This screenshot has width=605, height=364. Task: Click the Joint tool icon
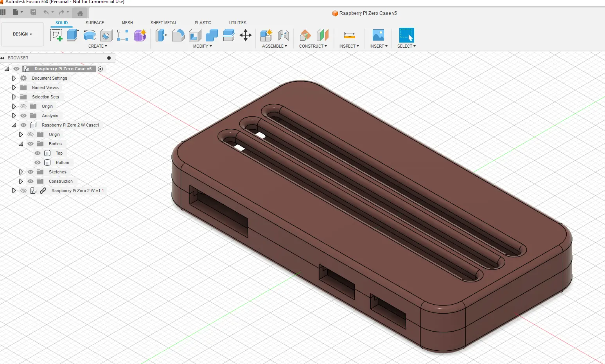click(x=284, y=35)
